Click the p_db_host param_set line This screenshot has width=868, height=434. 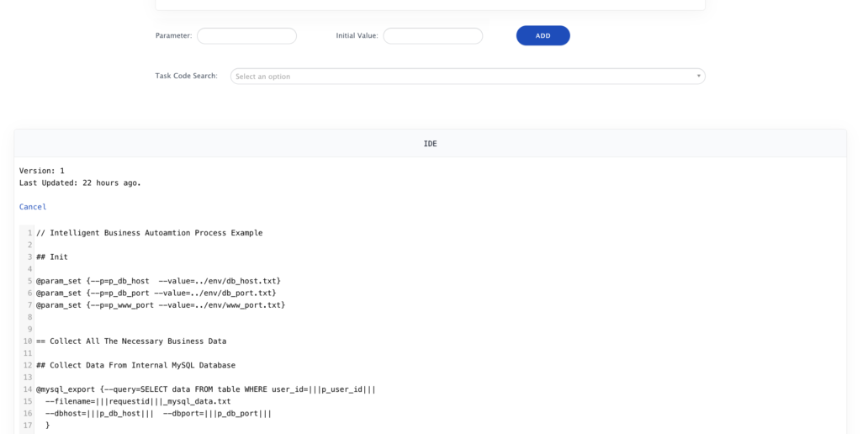point(158,281)
